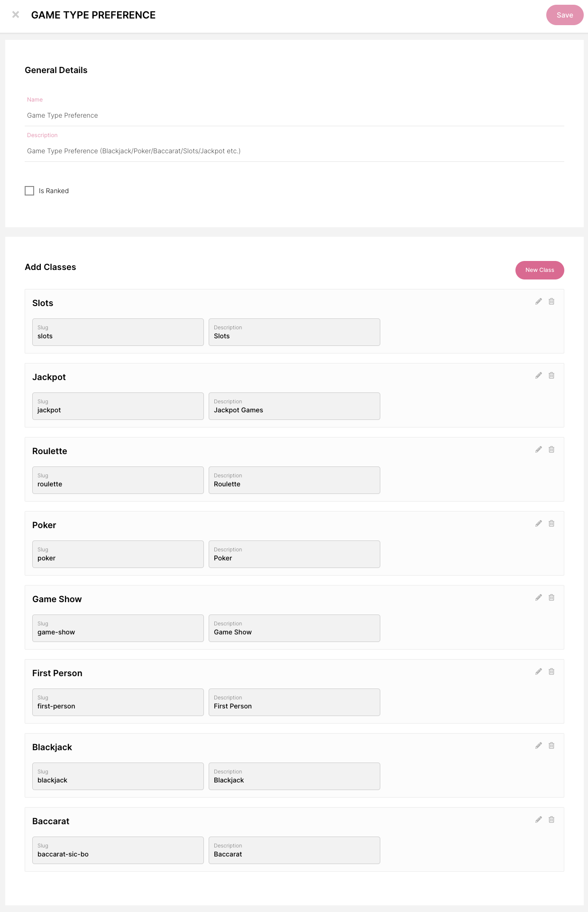588x912 pixels.
Task: Delete the Baccarat class
Action: click(551, 819)
